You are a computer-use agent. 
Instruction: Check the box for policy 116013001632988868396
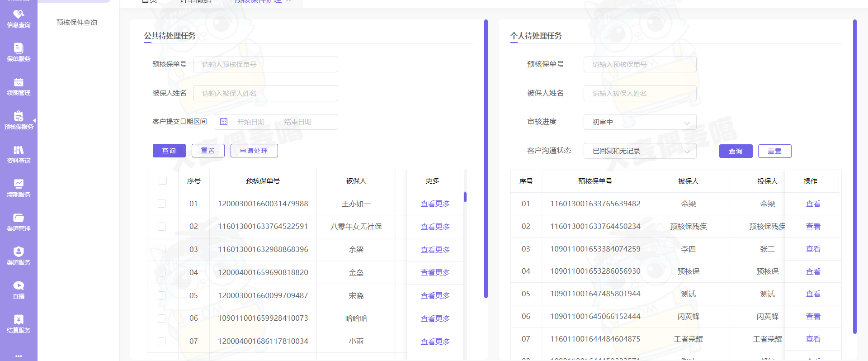pos(161,249)
